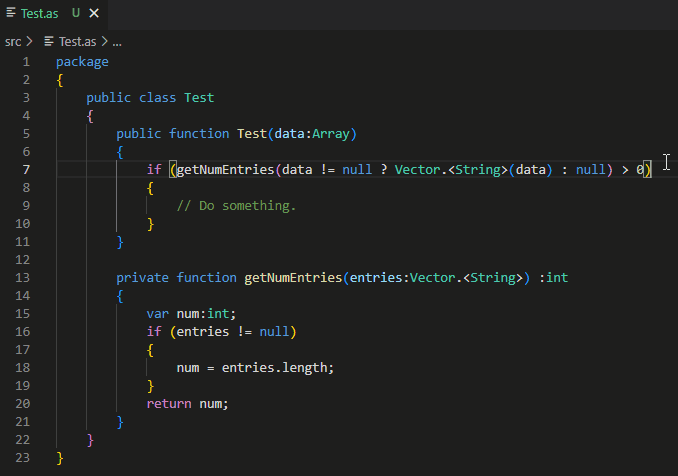This screenshot has height=476, width=678.
Task: Click the file icon in the breadcrumb
Action: (x=49, y=42)
